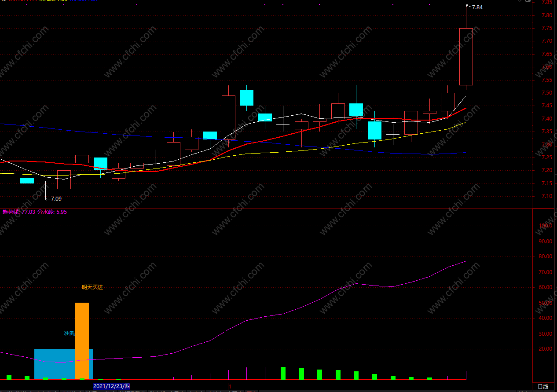Click the 80.00 indicator axis label
Viewport: 557px width, 392px height.
(x=546, y=256)
